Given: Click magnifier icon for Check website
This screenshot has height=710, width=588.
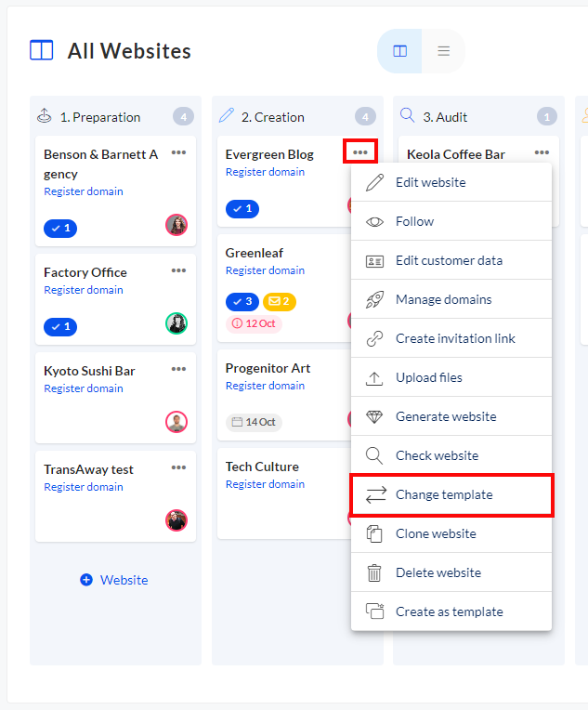Looking at the screenshot, I should (374, 455).
